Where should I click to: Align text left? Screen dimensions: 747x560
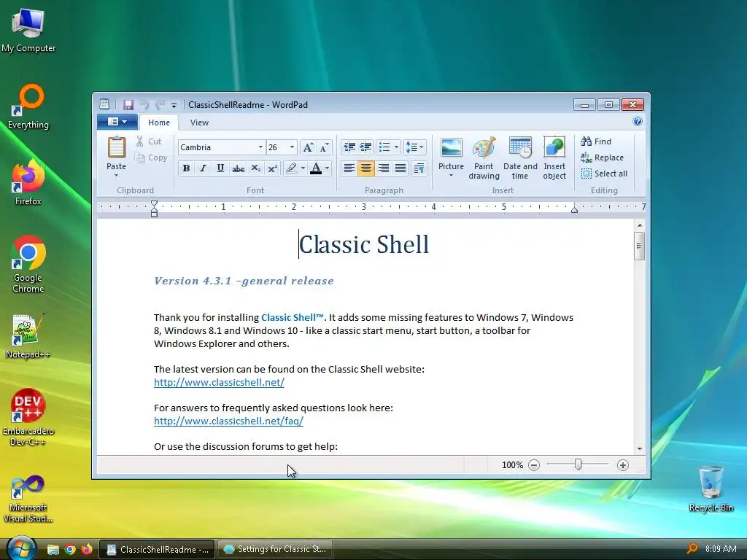[349, 168]
